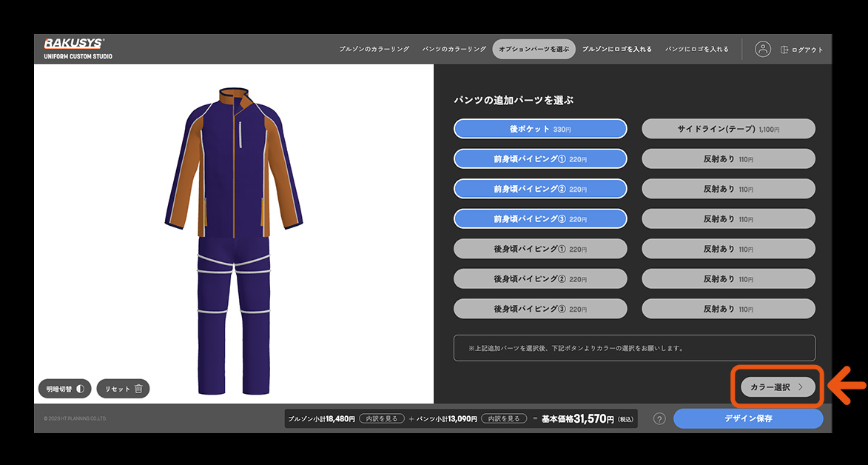The width and height of the screenshot is (868, 465).
Task: Open カラー選択 with chevron arrow
Action: (x=778, y=387)
